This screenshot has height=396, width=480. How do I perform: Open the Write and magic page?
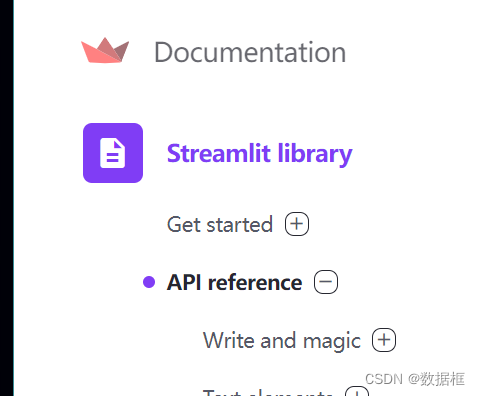pos(282,341)
